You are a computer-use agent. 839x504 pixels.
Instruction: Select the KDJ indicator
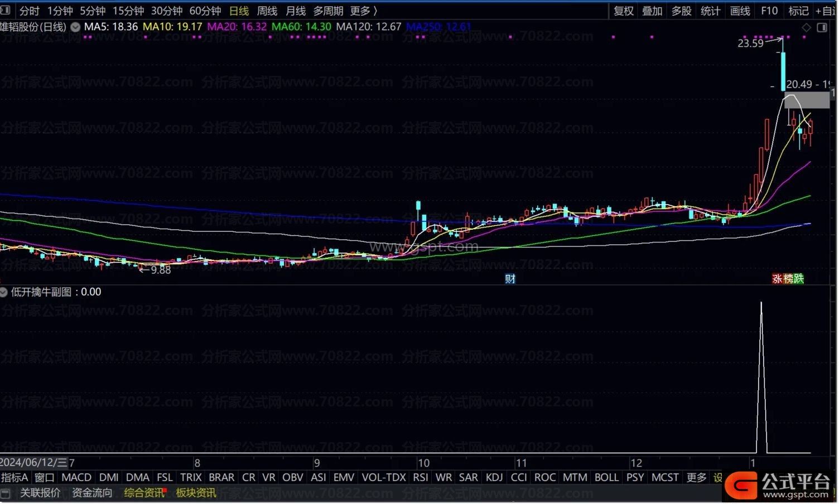(494, 478)
